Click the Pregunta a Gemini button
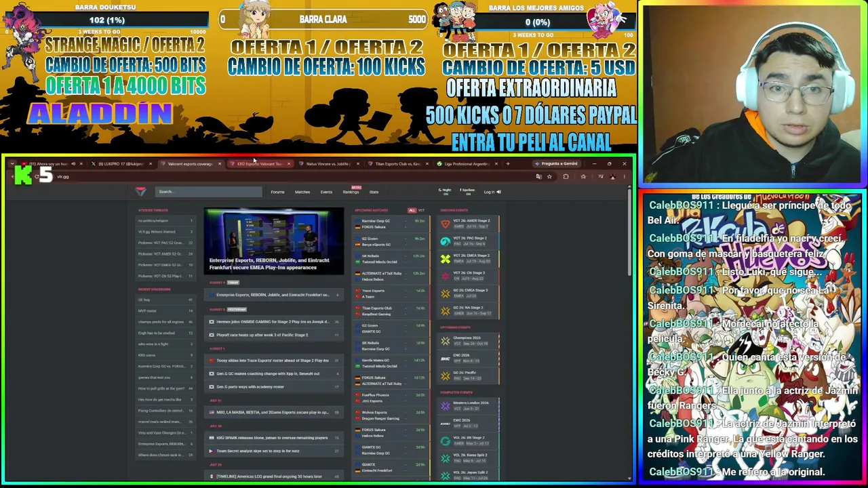This screenshot has height=488, width=868. (x=556, y=163)
